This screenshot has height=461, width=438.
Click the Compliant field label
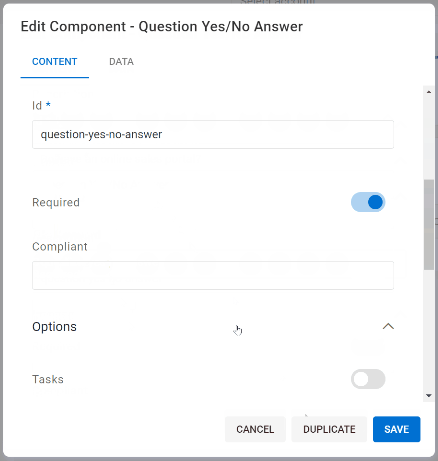click(60, 247)
